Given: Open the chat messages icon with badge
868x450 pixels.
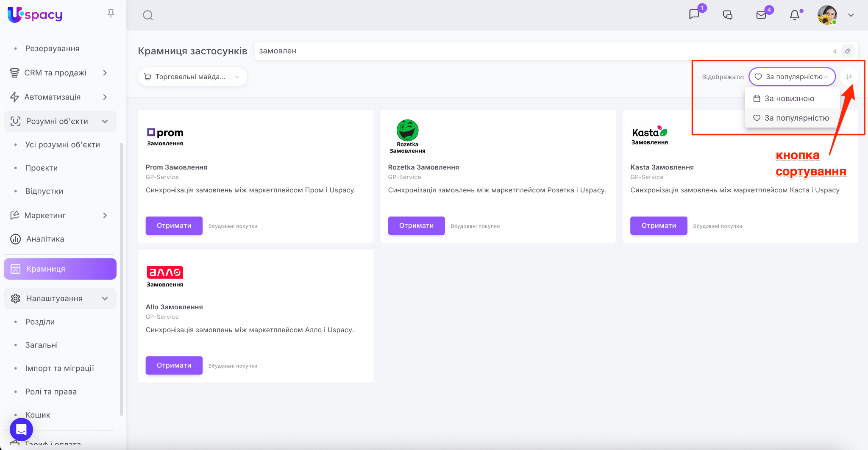Looking at the screenshot, I should (x=694, y=14).
